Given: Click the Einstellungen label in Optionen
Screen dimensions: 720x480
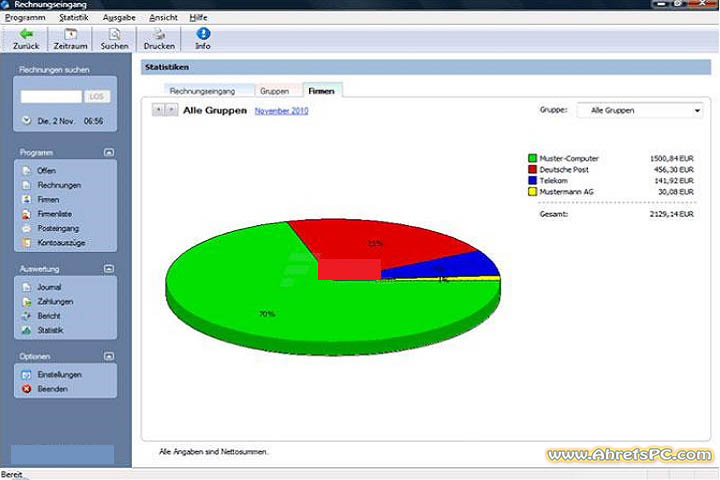Looking at the screenshot, I should [60, 375].
